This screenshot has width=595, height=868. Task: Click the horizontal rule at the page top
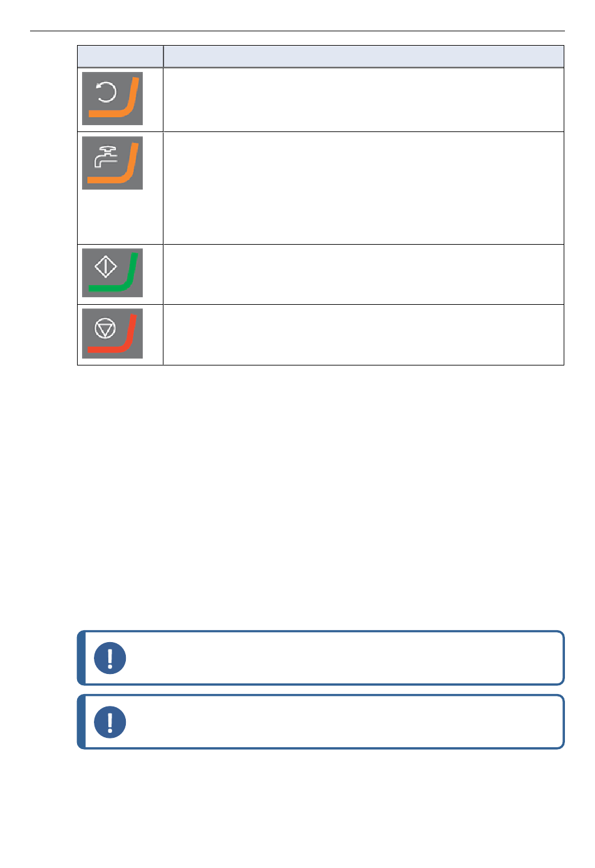[x=297, y=31]
